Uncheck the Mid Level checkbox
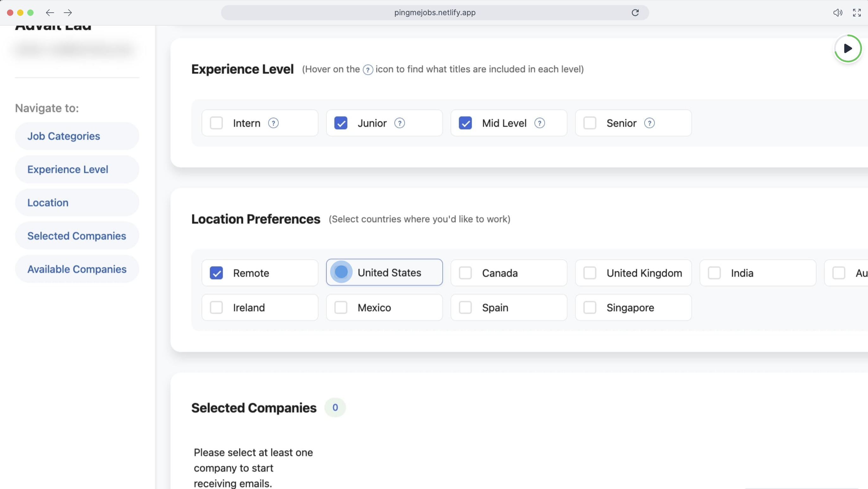 pos(465,123)
